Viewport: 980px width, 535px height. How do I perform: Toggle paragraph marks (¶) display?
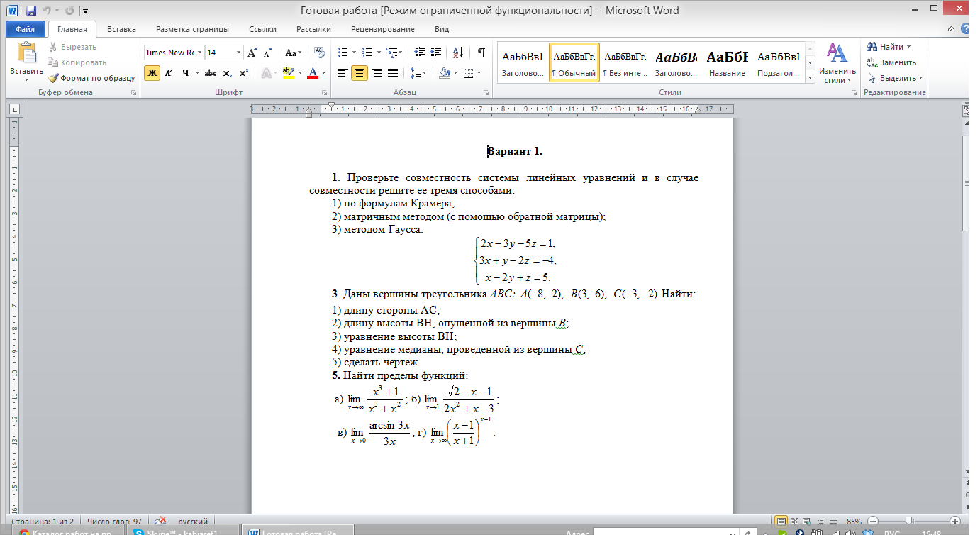(481, 53)
